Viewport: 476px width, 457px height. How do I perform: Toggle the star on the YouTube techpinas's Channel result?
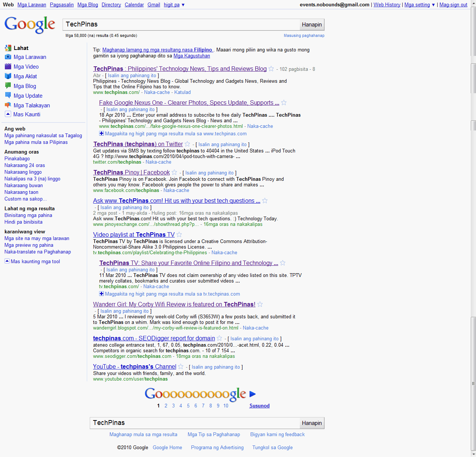pos(181,366)
